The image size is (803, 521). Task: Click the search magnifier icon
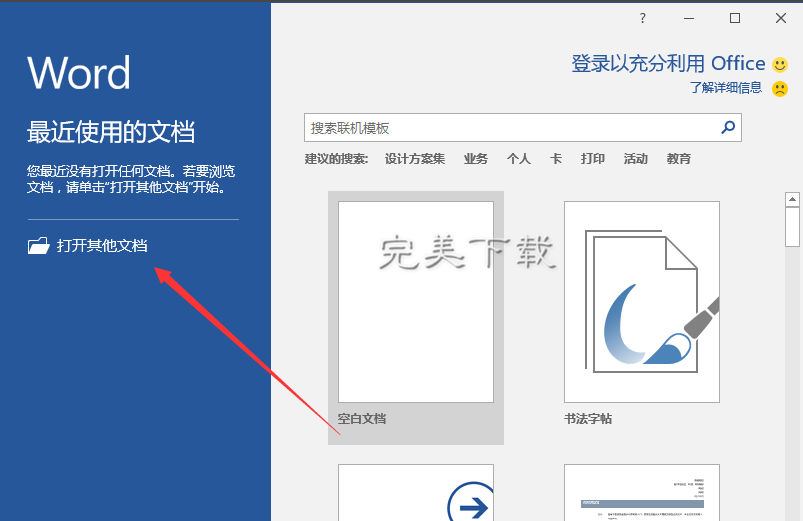click(x=728, y=127)
